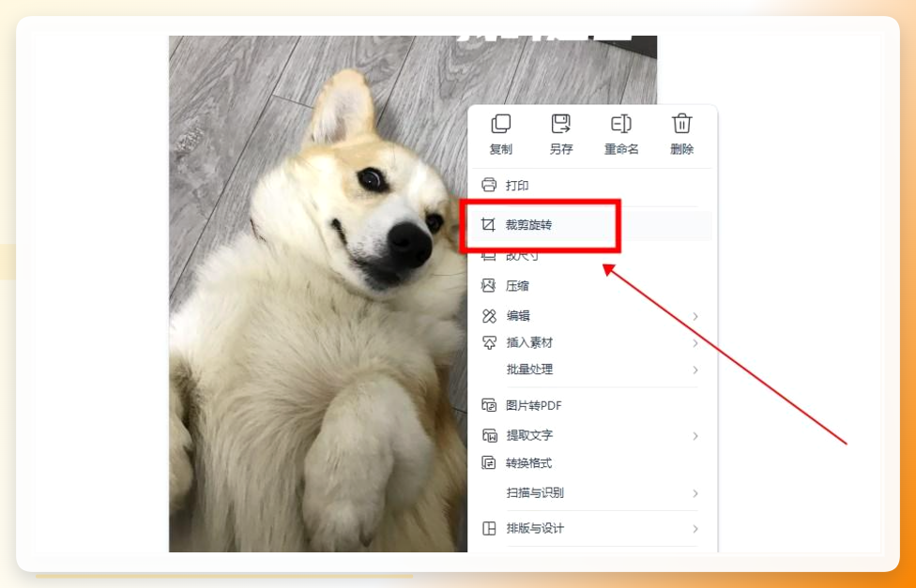
Task: Expand the arrow next to 批量处理
Action: 695,369
